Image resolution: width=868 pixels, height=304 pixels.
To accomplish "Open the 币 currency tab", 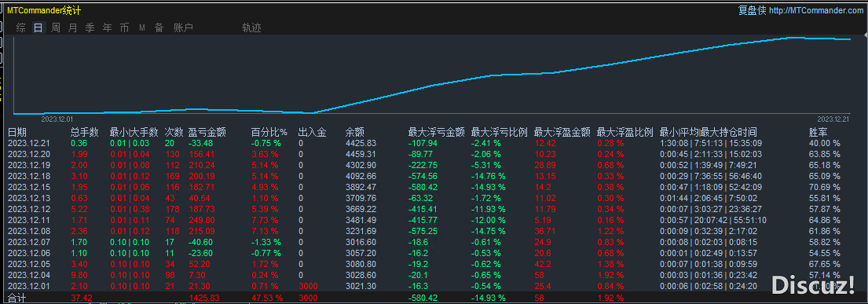I will pyautogui.click(x=124, y=27).
